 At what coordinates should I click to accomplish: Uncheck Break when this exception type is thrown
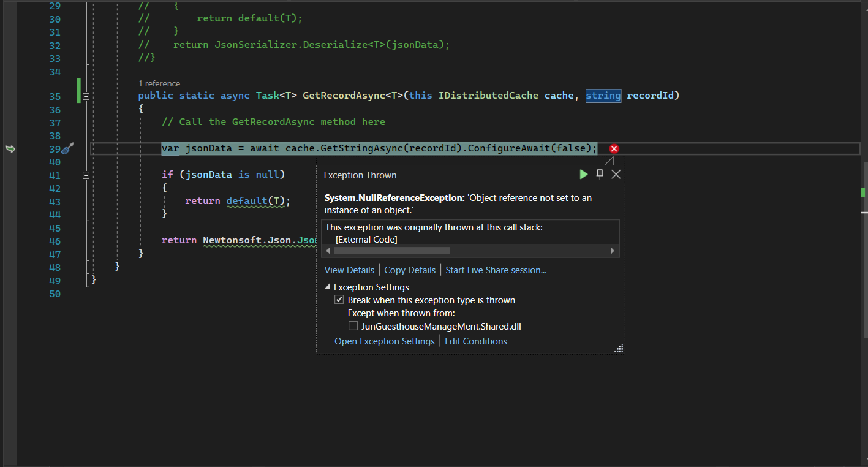pyautogui.click(x=339, y=300)
